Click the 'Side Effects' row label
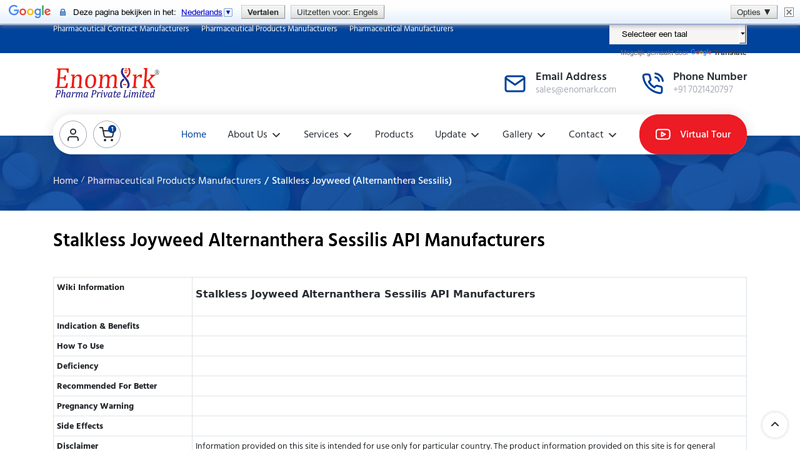The image size is (800, 450). (80, 426)
